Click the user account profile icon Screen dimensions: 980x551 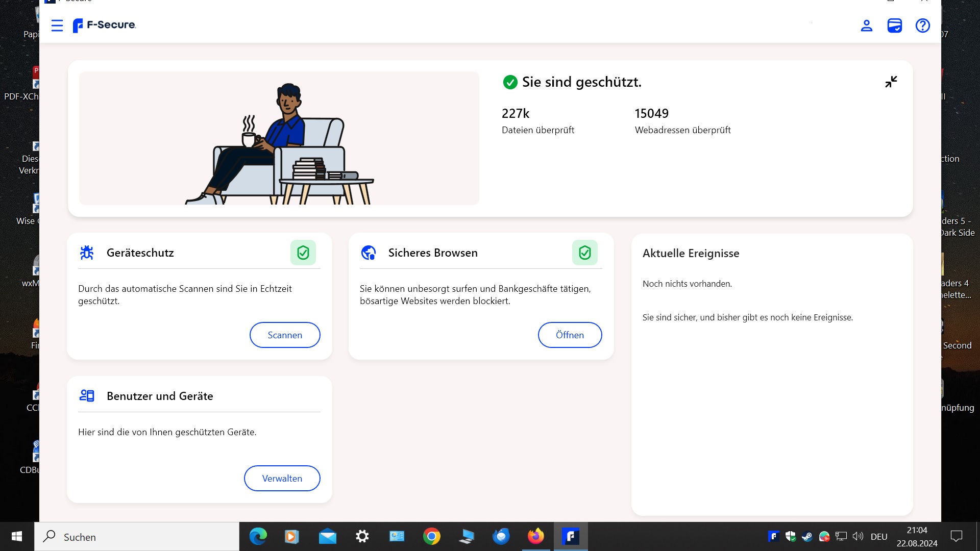coord(866,26)
